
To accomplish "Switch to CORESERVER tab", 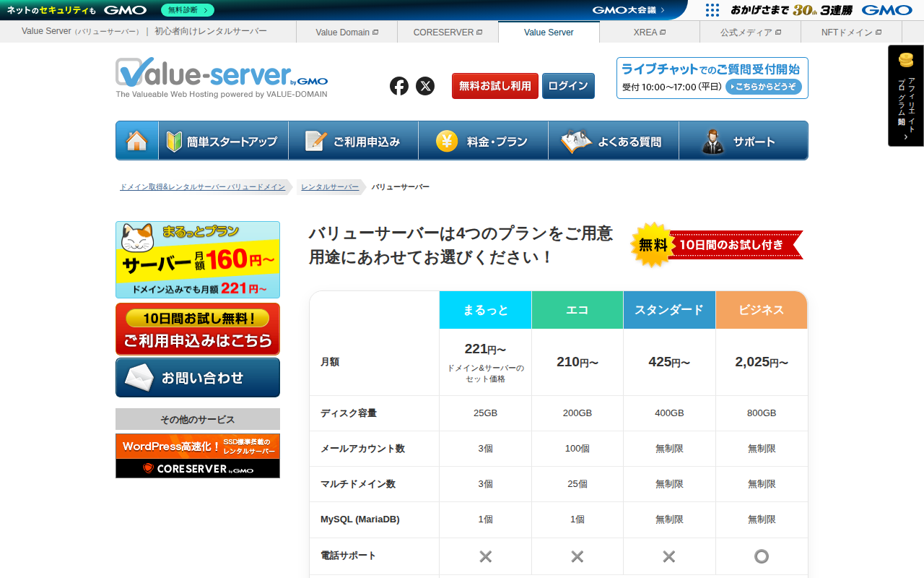I will (448, 32).
